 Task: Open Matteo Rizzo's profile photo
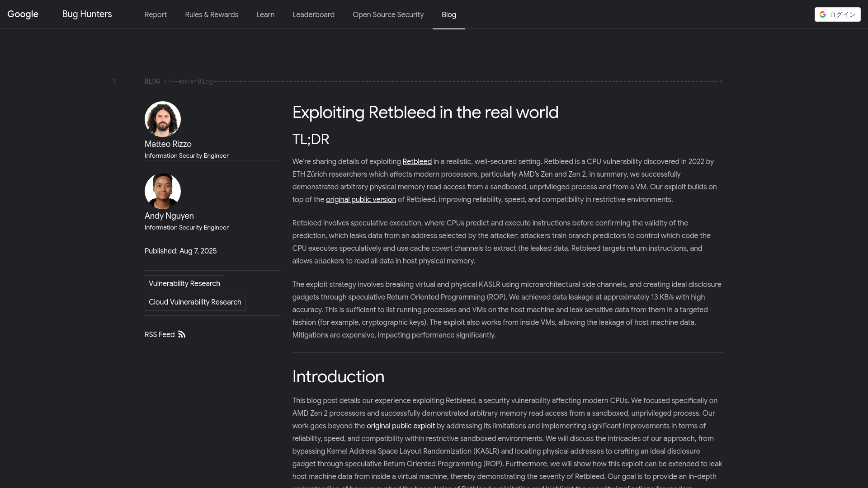click(163, 119)
